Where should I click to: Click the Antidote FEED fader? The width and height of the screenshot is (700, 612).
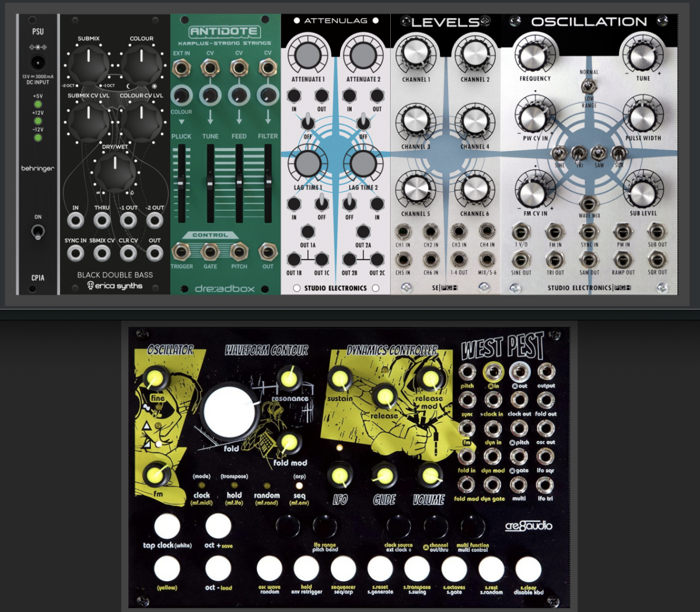(x=239, y=183)
